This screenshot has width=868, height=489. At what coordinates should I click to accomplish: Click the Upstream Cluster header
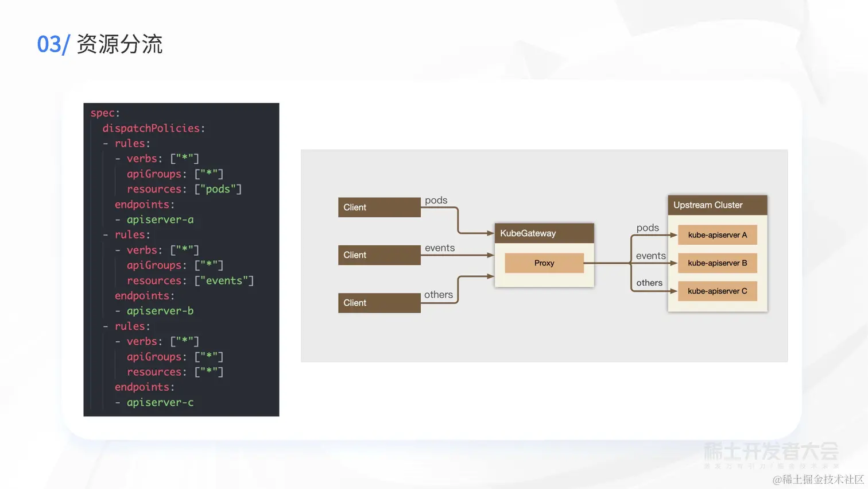click(718, 205)
